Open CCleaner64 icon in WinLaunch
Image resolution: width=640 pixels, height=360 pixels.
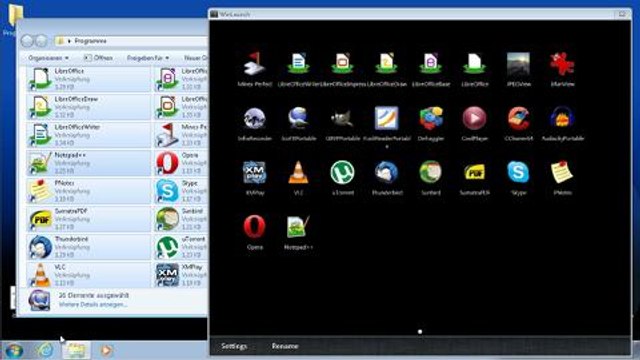point(518,118)
